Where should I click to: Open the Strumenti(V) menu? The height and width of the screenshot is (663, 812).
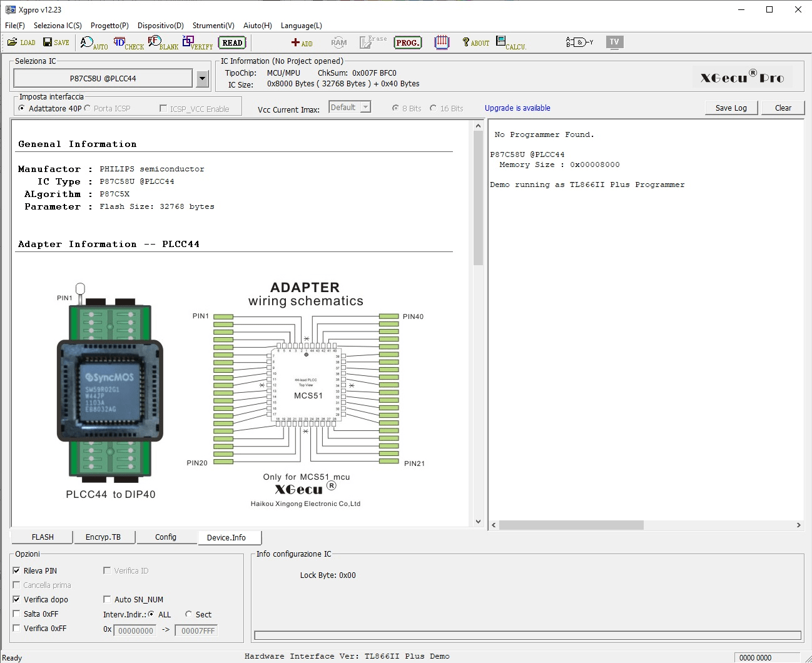point(213,26)
